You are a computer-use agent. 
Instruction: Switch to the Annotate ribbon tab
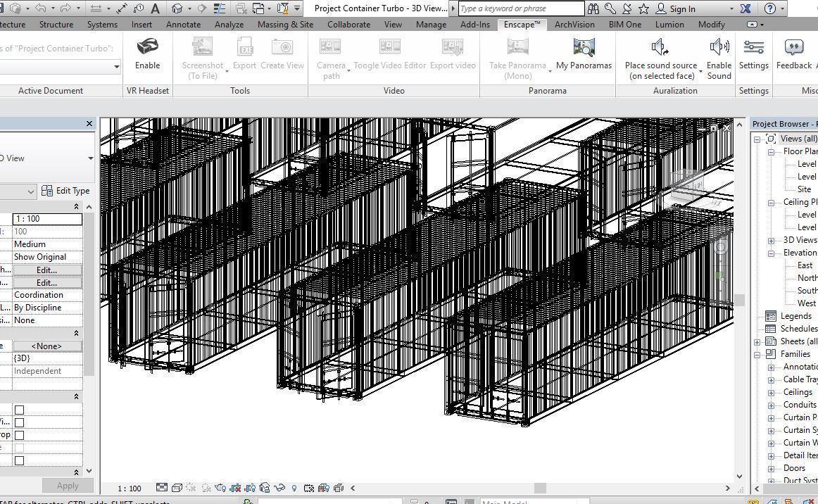pos(183,24)
